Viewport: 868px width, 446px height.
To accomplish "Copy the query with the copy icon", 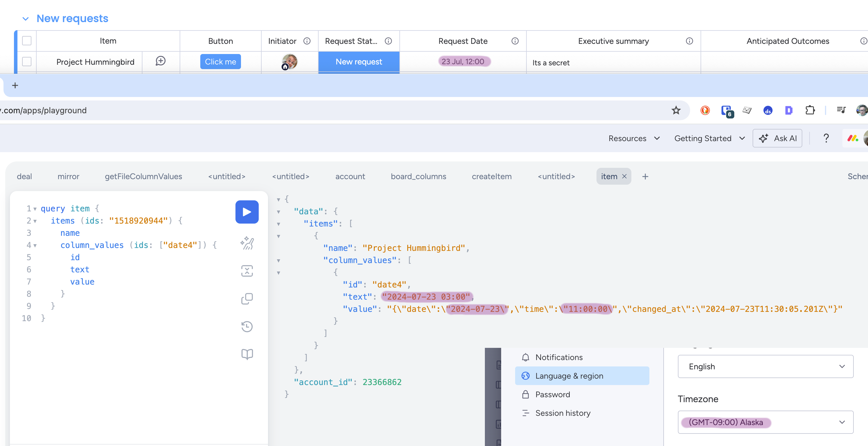I will [247, 298].
